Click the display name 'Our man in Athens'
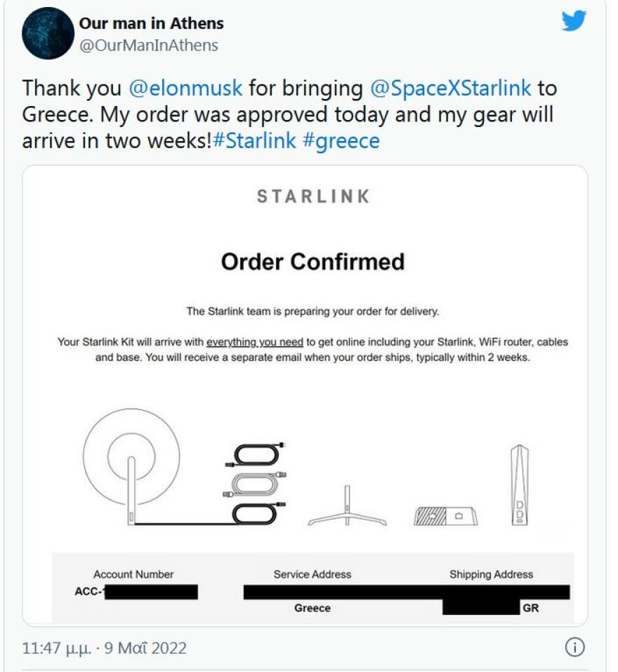 (152, 22)
